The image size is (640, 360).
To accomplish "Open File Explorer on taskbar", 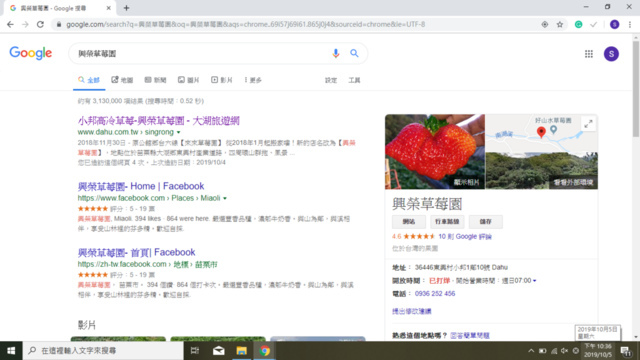I will [x=241, y=351].
